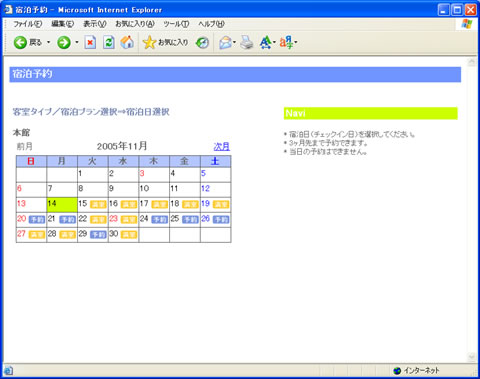The height and width of the screenshot is (379, 480).
Task: Open the ツール(T) menu
Action: (176, 24)
